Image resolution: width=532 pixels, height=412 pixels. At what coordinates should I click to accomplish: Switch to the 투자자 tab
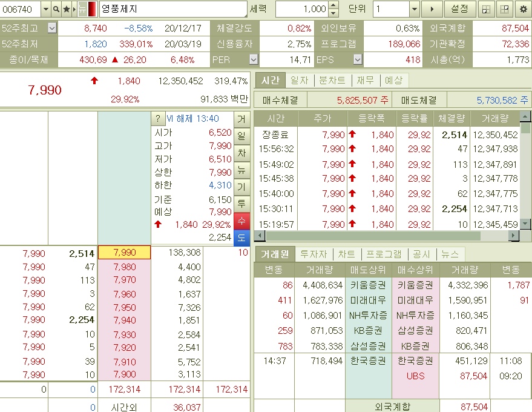pyautogui.click(x=314, y=254)
